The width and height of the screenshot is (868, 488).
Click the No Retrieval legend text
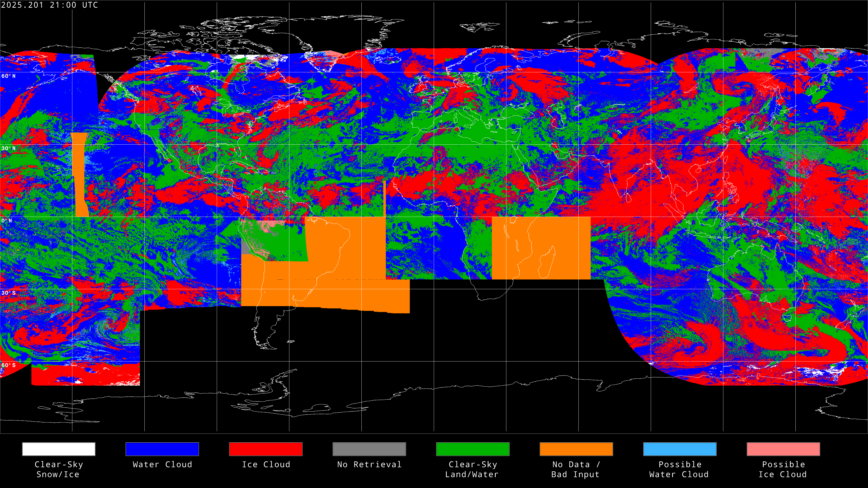click(369, 465)
